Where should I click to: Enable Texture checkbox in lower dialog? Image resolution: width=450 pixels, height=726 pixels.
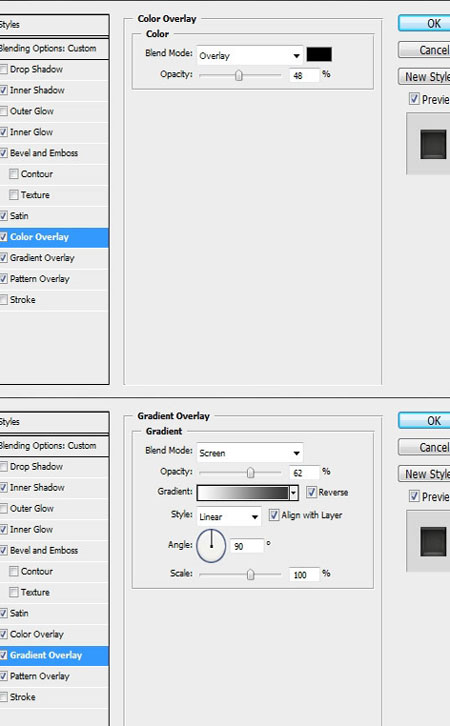[13, 592]
